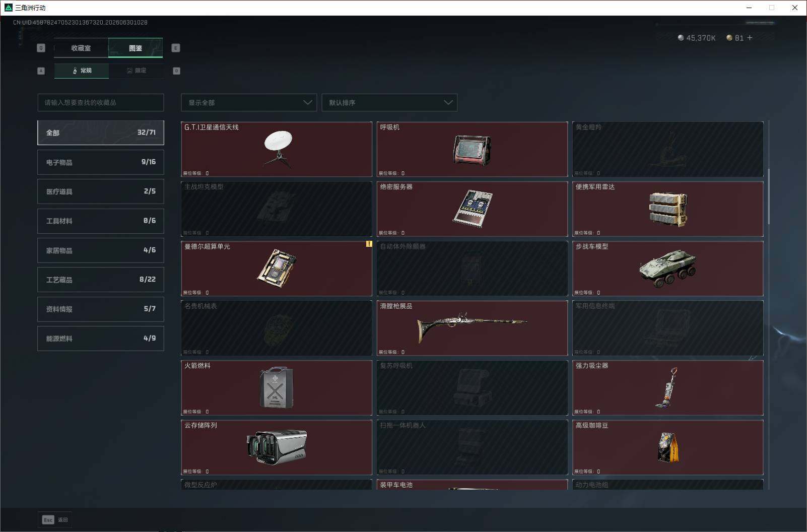The width and height of the screenshot is (807, 532).
Task: Open the G.T.I卫星通信天线 satellite dish item
Action: [x=277, y=149]
